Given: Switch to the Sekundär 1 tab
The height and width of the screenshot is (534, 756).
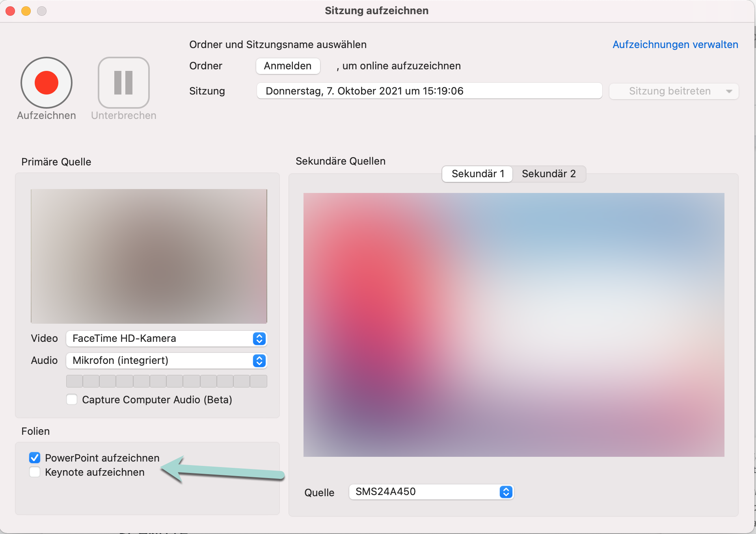Looking at the screenshot, I should point(477,174).
